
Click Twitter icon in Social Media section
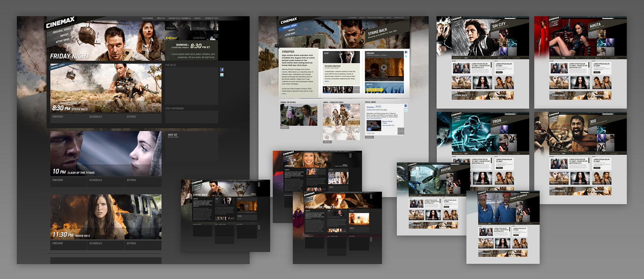point(406,110)
